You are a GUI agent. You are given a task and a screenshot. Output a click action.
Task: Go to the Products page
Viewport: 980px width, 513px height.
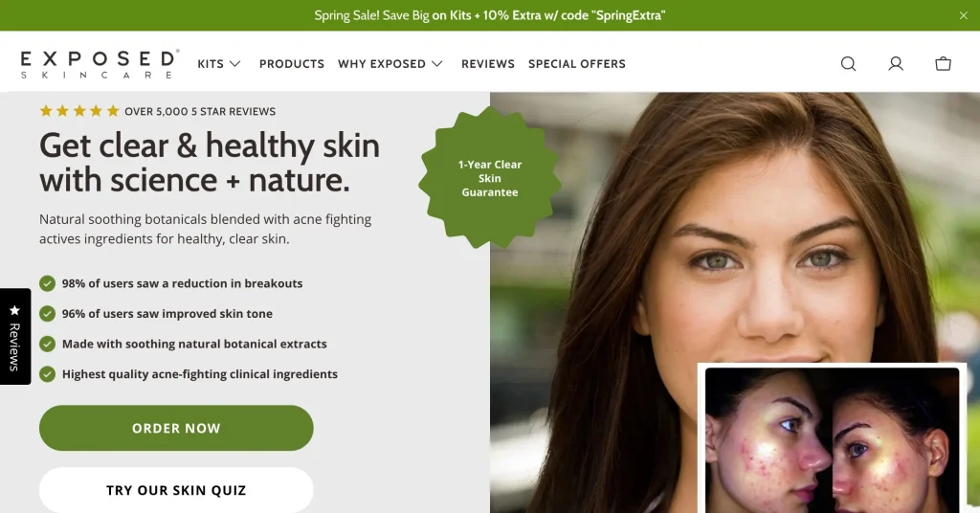pyautogui.click(x=292, y=64)
